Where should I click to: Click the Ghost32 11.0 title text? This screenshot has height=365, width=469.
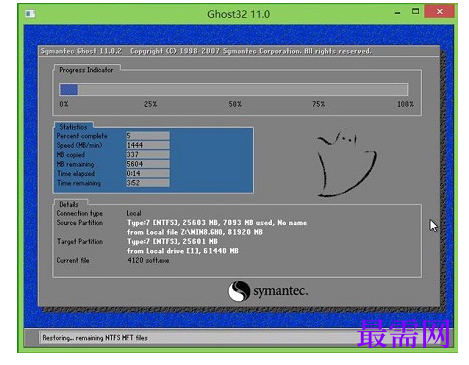[x=239, y=14]
